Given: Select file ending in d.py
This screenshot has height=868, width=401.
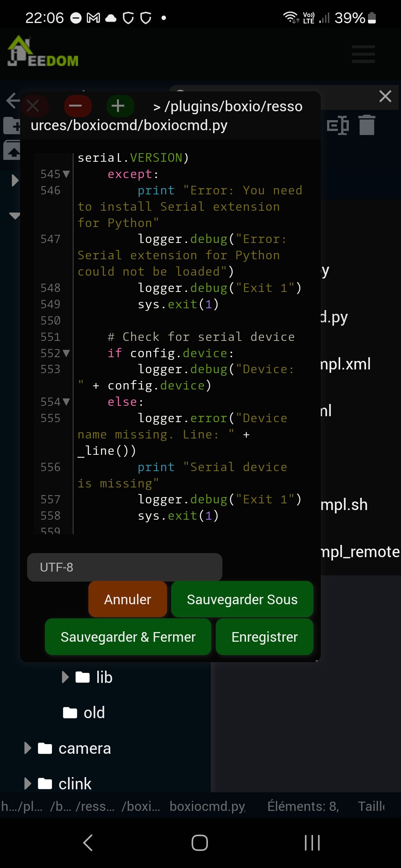Looking at the screenshot, I should [334, 317].
